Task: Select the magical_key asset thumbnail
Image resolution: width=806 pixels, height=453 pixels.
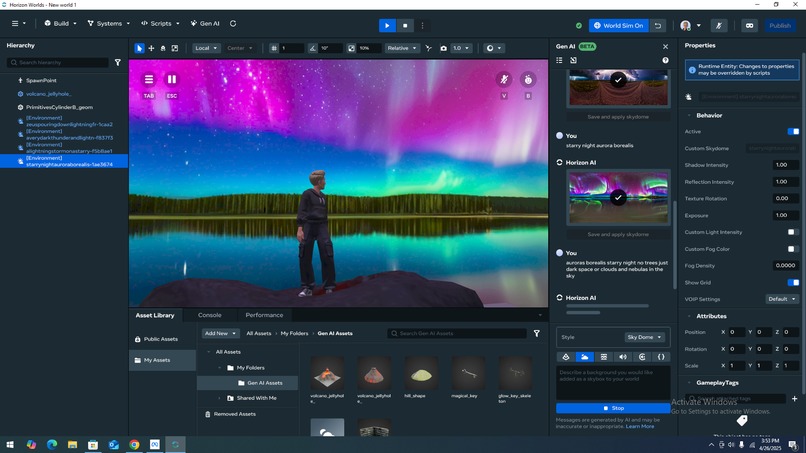Action: click(468, 374)
